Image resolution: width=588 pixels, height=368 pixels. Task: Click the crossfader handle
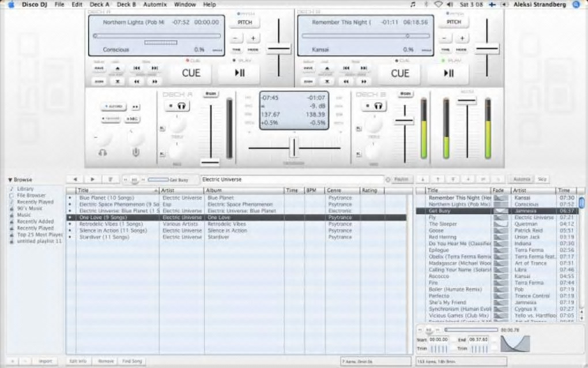pos(295,148)
